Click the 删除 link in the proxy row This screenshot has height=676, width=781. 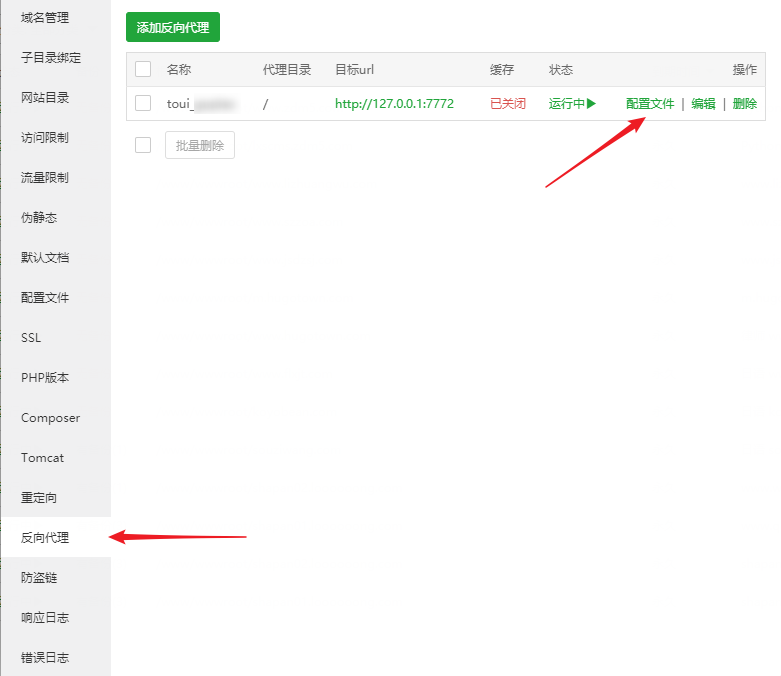coord(745,104)
